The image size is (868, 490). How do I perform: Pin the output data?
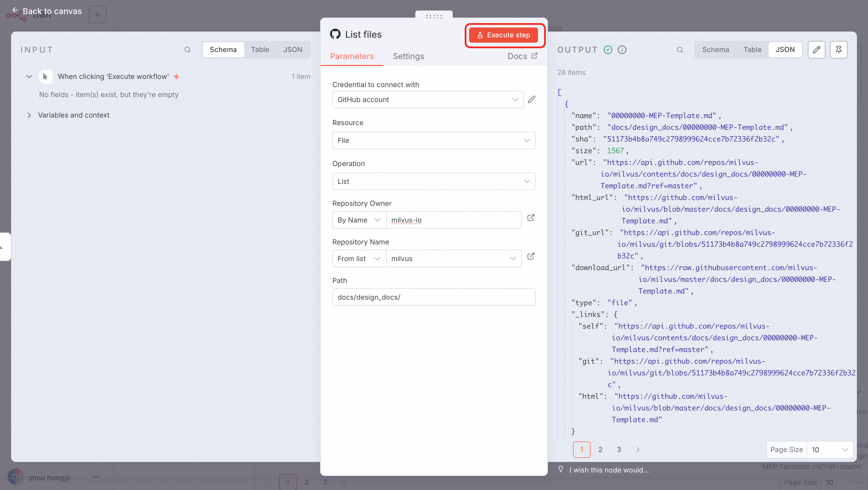[838, 50]
